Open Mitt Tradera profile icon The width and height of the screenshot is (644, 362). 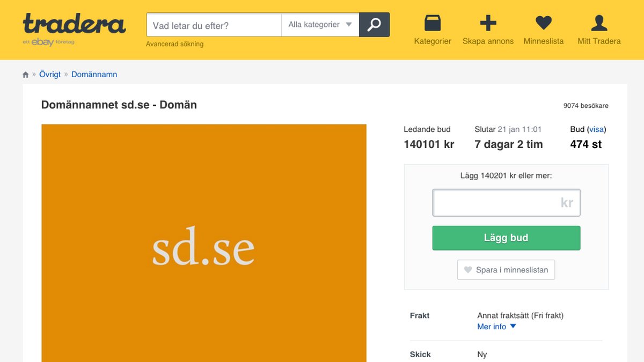click(599, 23)
